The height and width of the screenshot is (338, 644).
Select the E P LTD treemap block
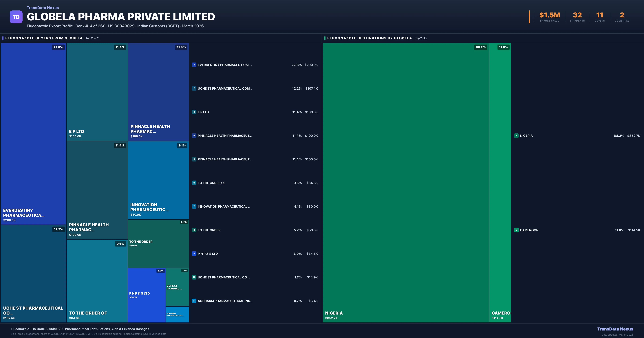coord(97,92)
